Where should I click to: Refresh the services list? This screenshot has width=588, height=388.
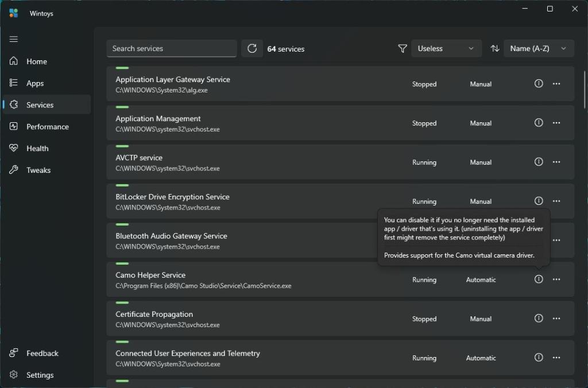[x=252, y=48]
